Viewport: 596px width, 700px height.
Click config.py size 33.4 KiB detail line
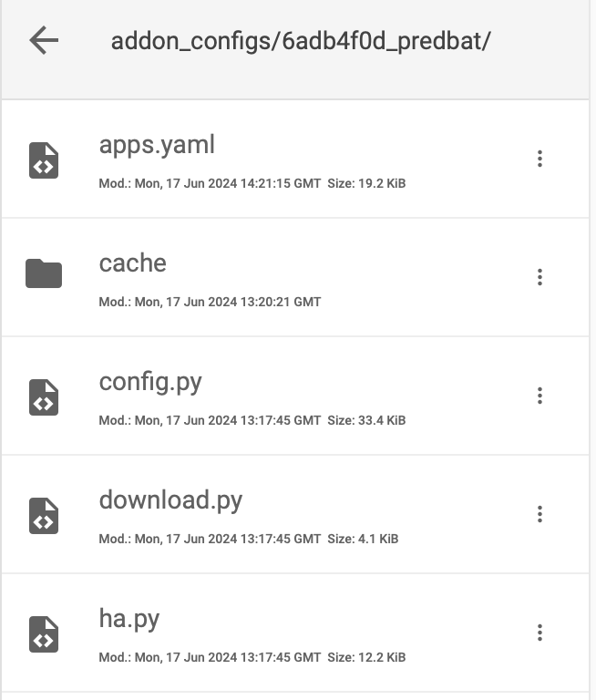252,420
